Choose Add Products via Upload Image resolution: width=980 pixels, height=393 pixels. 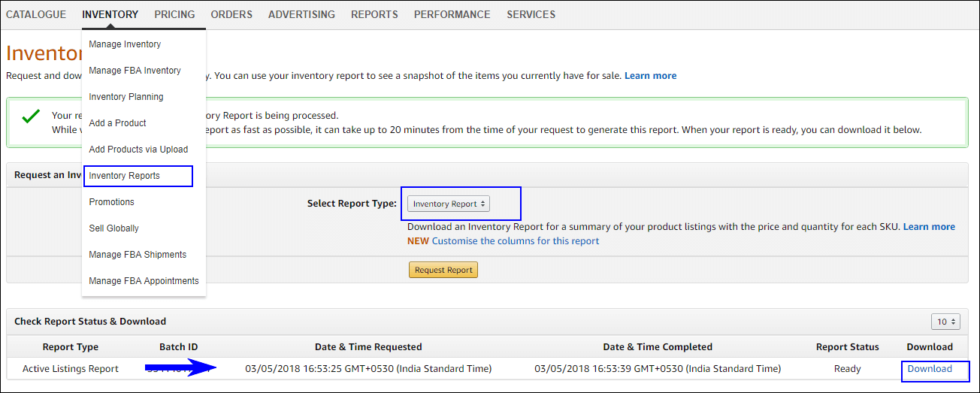(x=138, y=150)
